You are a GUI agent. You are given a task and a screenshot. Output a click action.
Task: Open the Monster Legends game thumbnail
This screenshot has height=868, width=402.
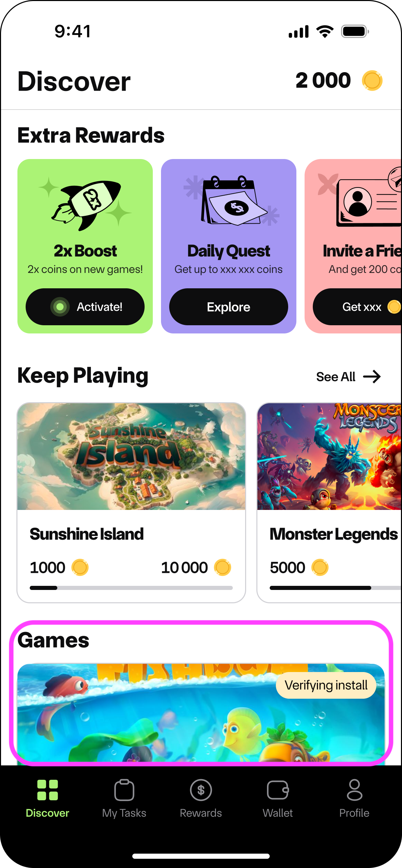tap(330, 457)
